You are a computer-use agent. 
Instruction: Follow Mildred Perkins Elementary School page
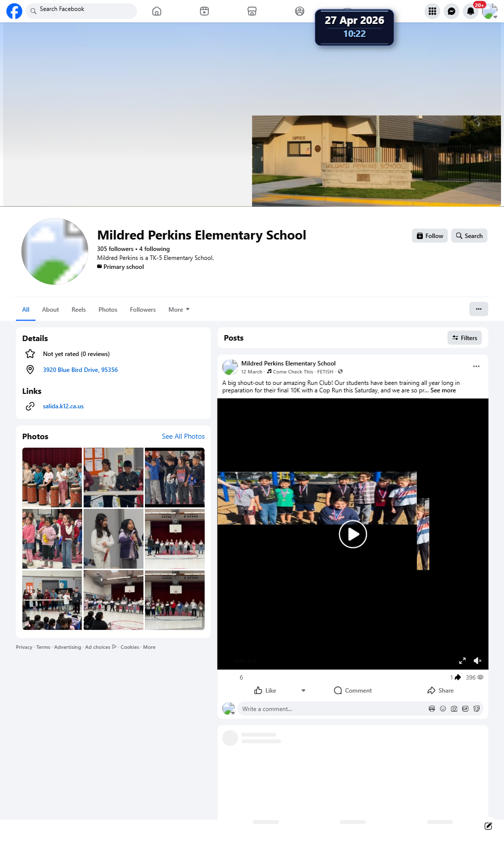coord(430,236)
